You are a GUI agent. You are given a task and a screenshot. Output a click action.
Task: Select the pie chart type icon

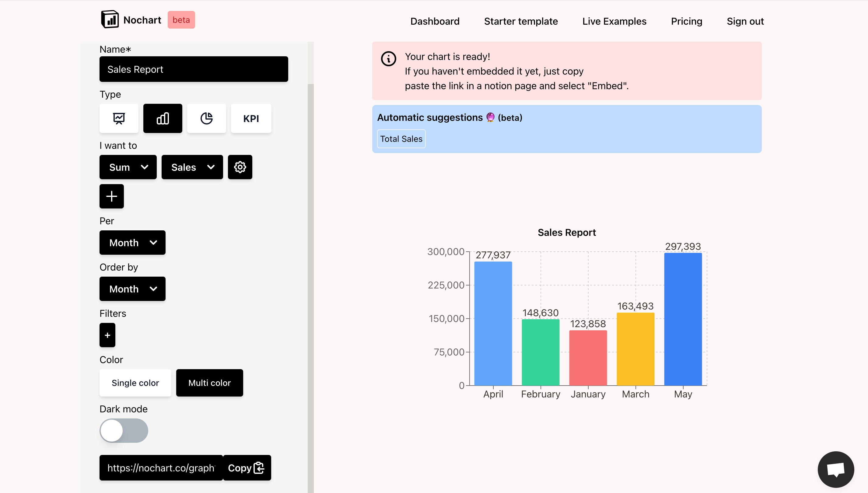click(x=206, y=118)
